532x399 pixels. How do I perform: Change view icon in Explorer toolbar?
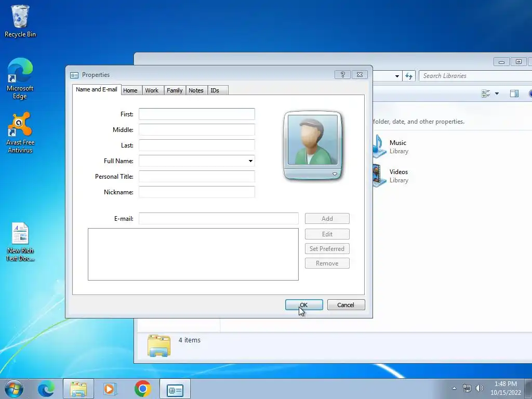click(486, 94)
